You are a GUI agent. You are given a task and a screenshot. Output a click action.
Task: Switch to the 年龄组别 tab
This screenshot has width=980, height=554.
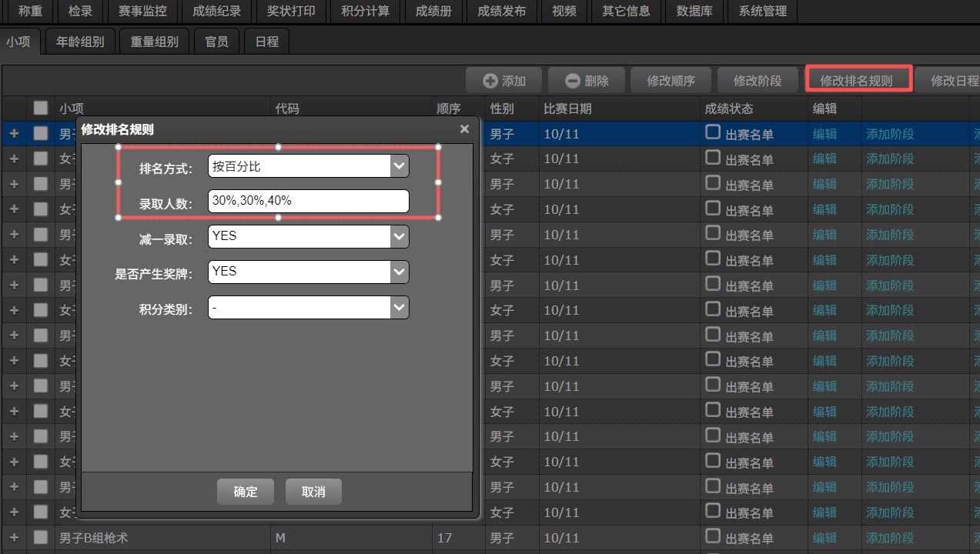coord(80,42)
